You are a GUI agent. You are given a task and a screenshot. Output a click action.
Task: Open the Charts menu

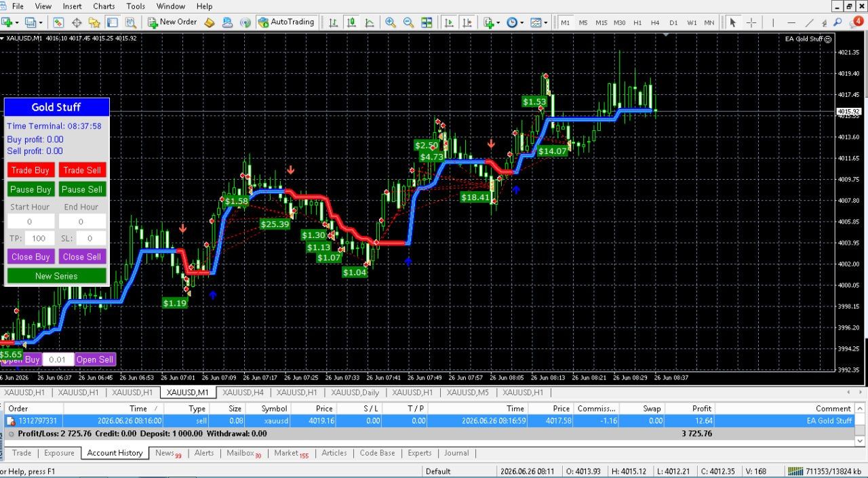pyautogui.click(x=104, y=6)
